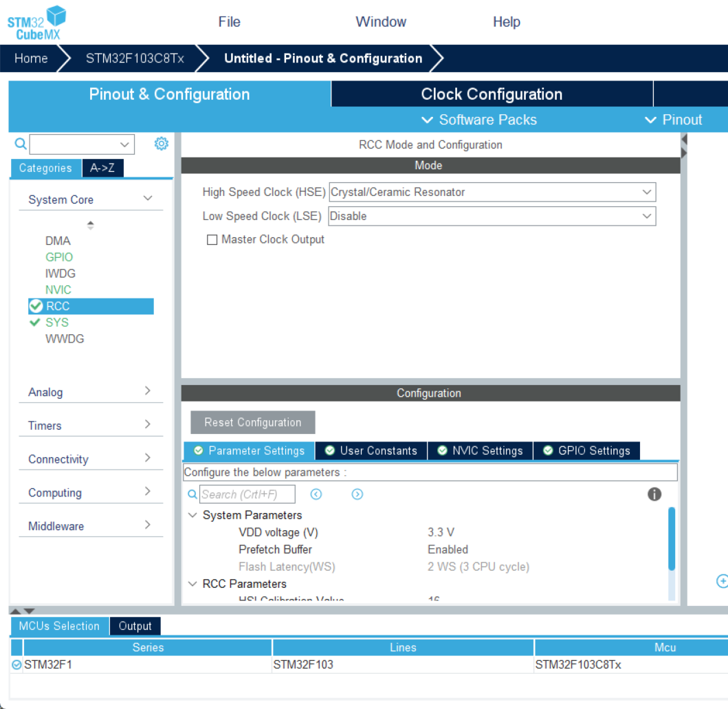Switch to the A->Z tab
Screen dimensions: 728x709
(102, 168)
